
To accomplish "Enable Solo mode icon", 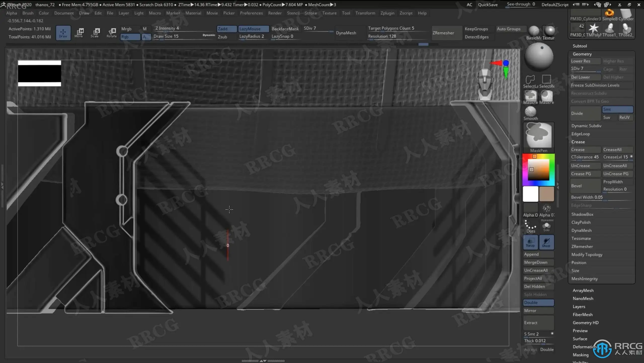I will coord(546,226).
